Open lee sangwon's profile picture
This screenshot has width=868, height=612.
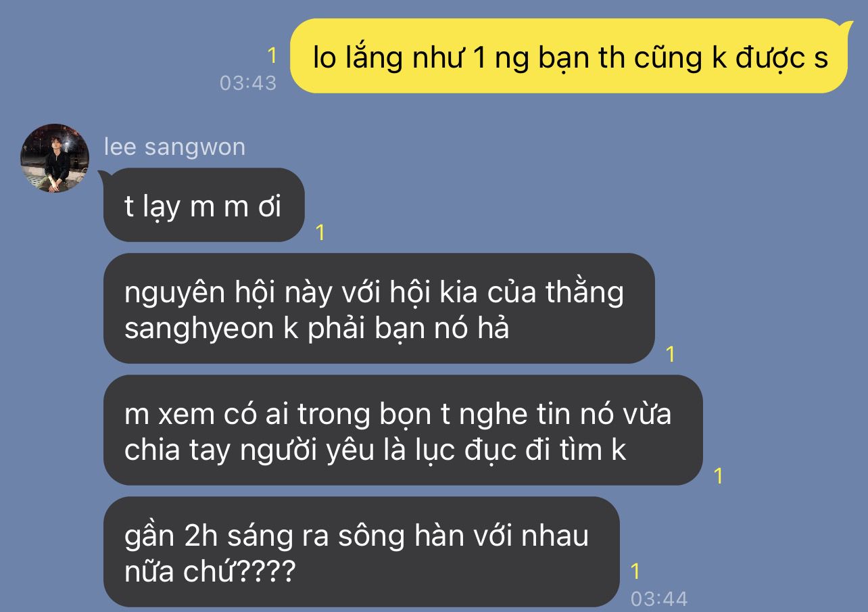click(x=55, y=158)
